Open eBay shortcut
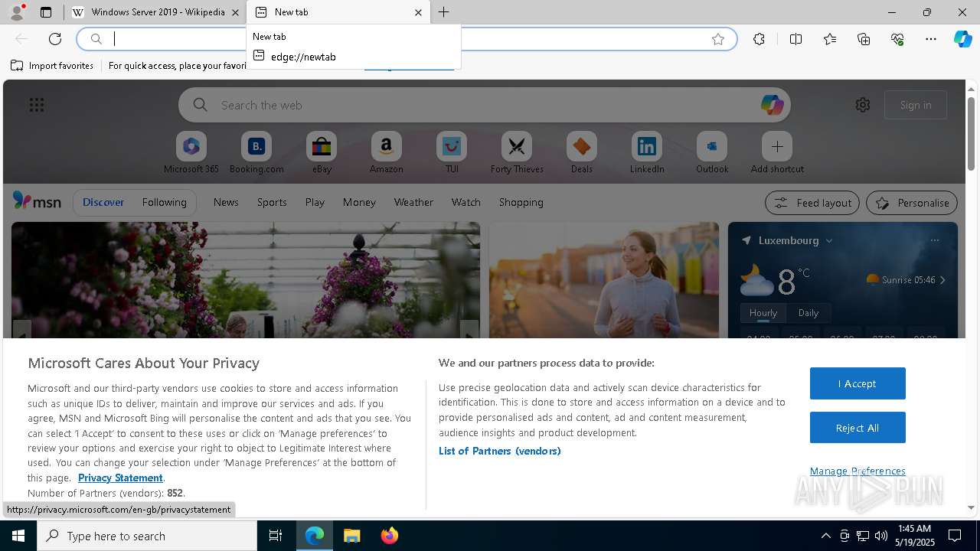 point(322,153)
